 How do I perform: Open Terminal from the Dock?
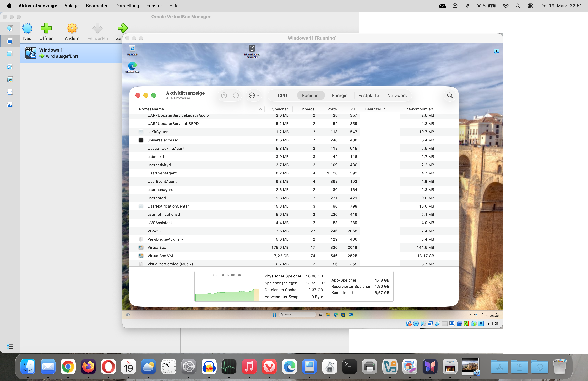[349, 366]
